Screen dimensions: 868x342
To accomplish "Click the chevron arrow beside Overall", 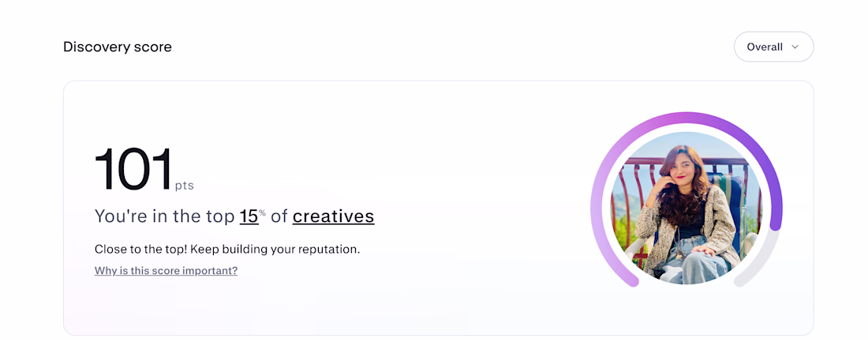I will [x=795, y=47].
